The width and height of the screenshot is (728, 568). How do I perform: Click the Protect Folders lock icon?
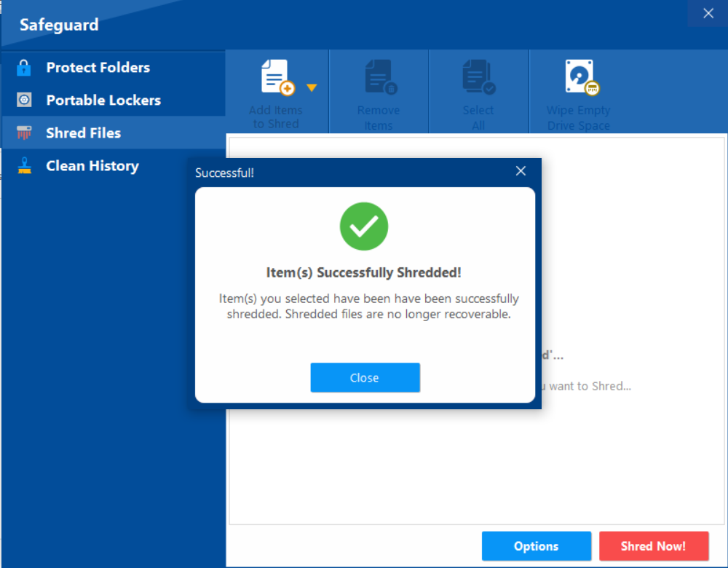pos(24,68)
